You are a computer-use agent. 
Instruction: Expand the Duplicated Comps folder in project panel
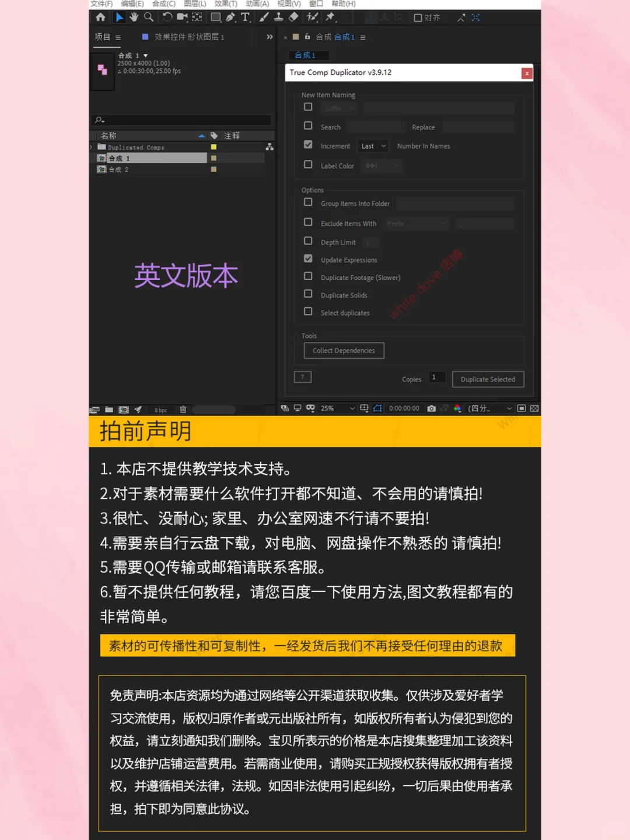[91, 147]
